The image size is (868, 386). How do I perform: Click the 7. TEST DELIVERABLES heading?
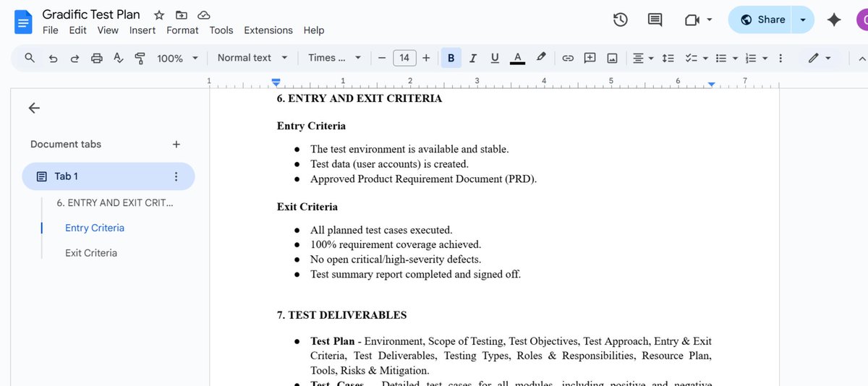point(341,315)
